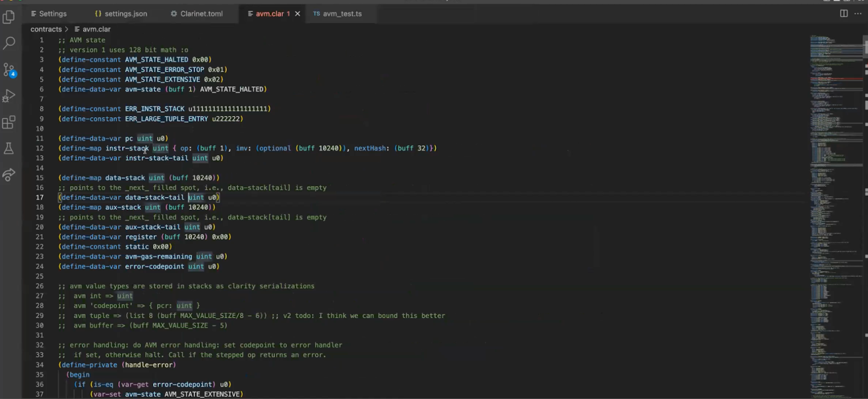868x399 pixels.
Task: Click the avm.clar breadcrumb item
Action: click(96, 29)
